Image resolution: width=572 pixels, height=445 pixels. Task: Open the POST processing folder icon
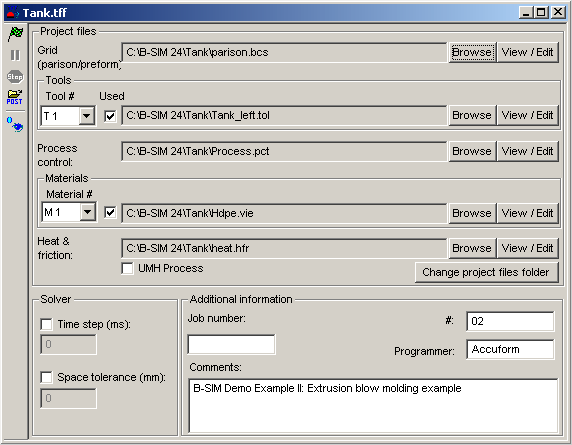[x=15, y=97]
